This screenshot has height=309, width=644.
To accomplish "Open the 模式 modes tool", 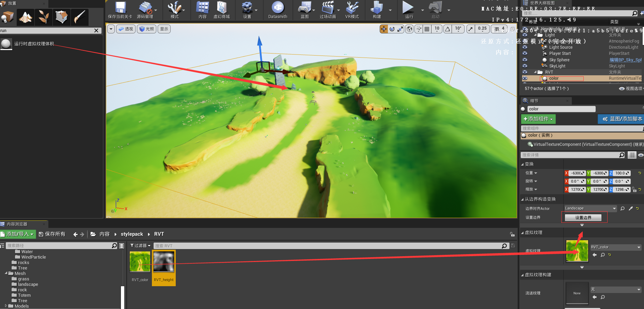I will 174,10.
